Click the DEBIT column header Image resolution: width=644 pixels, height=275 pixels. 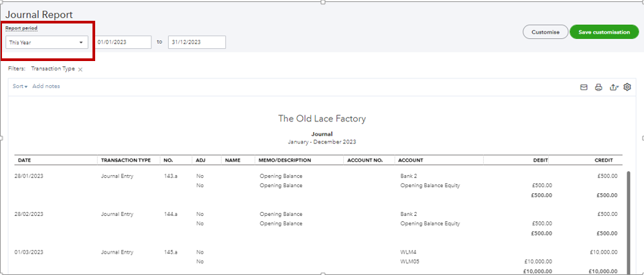[x=540, y=160]
